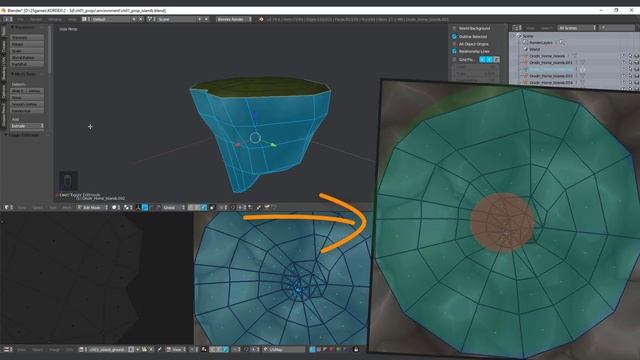Pin the image in the UV editor header
Viewport: 640px width, 360px height.
(160, 349)
